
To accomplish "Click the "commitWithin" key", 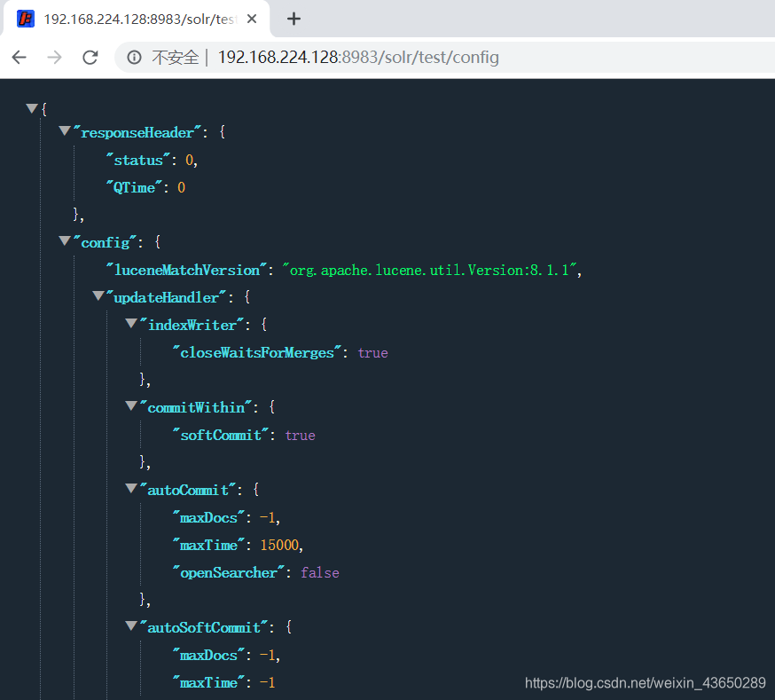I will coord(196,407).
